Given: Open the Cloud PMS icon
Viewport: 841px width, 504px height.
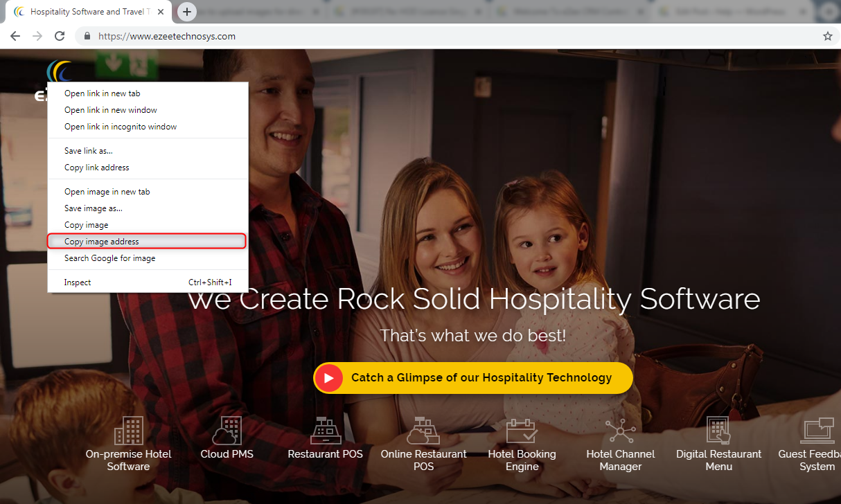Looking at the screenshot, I should pyautogui.click(x=227, y=430).
